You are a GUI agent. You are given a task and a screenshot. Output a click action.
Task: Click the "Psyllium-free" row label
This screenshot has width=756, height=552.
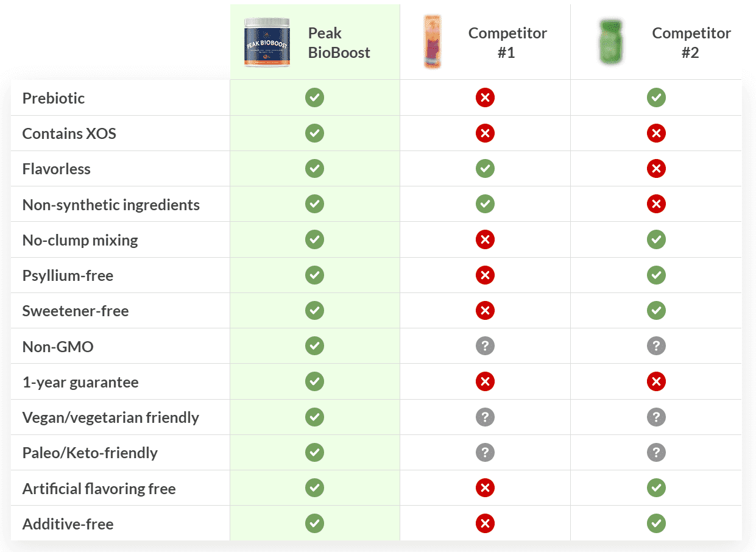68,275
